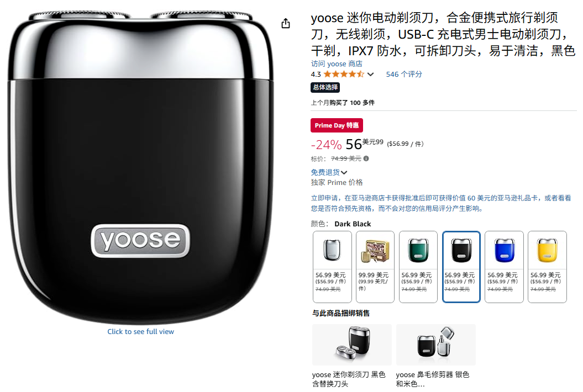Click the share icon beside product image

pyautogui.click(x=286, y=23)
